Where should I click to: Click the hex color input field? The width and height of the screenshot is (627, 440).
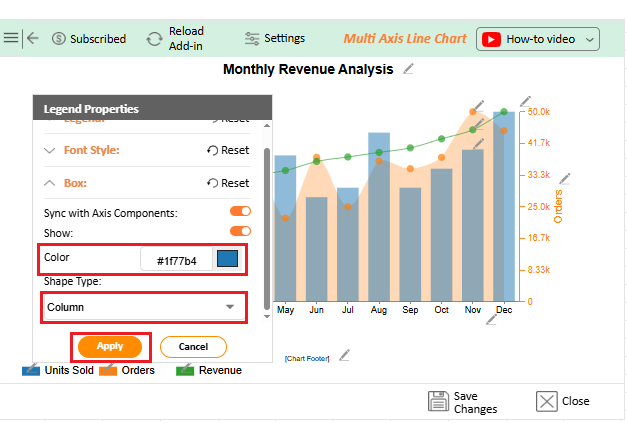(x=176, y=261)
